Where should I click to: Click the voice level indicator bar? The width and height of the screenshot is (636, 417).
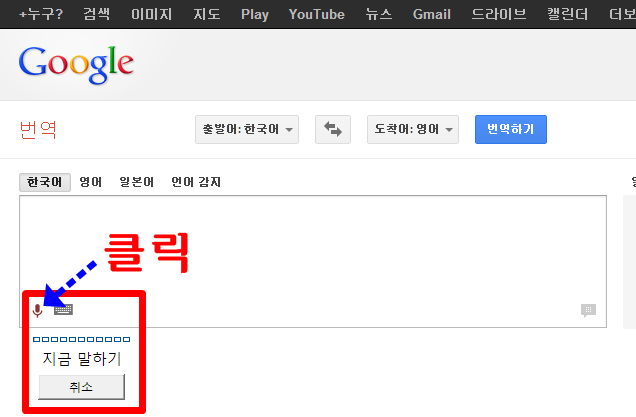[82, 339]
